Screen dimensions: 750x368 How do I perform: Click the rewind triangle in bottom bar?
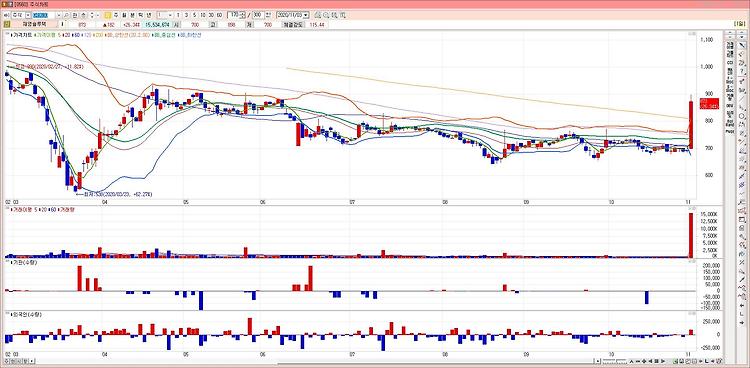[x=651, y=361]
